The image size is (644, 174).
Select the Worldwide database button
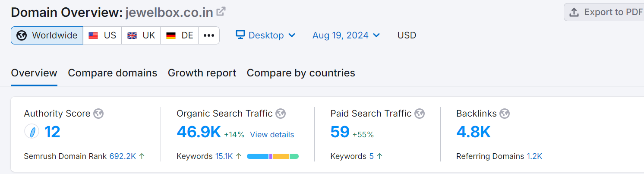pos(47,35)
